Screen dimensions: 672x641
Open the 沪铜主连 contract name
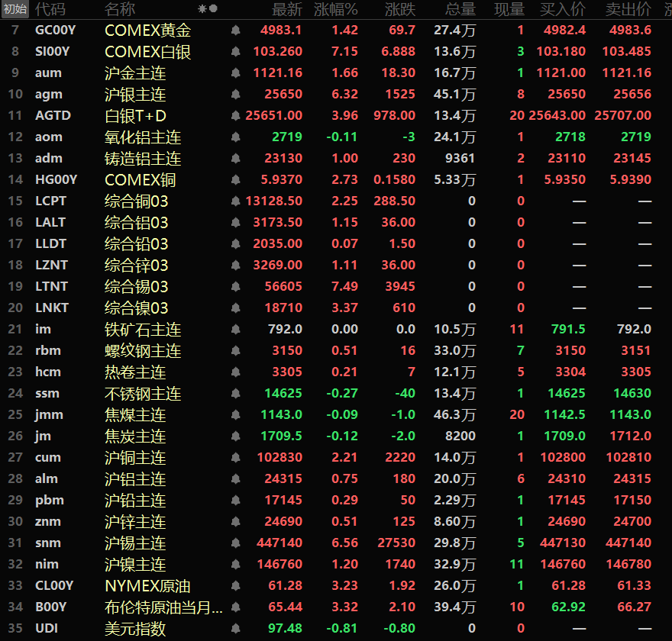pos(135,458)
